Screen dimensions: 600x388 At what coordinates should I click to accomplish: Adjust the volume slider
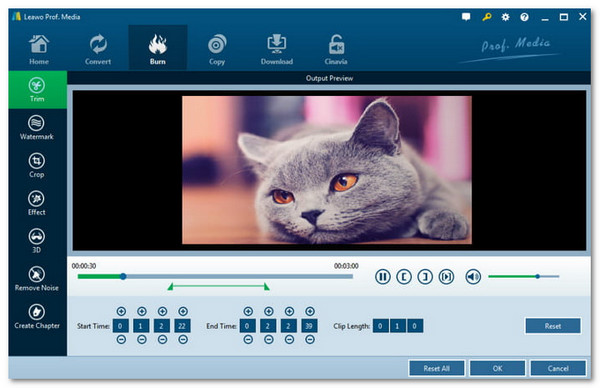[524, 276]
